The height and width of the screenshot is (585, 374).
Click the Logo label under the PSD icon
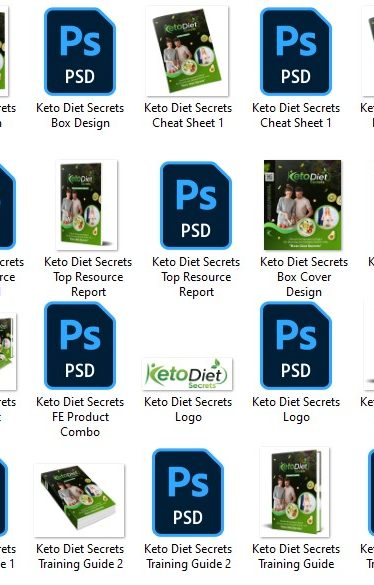click(296, 409)
